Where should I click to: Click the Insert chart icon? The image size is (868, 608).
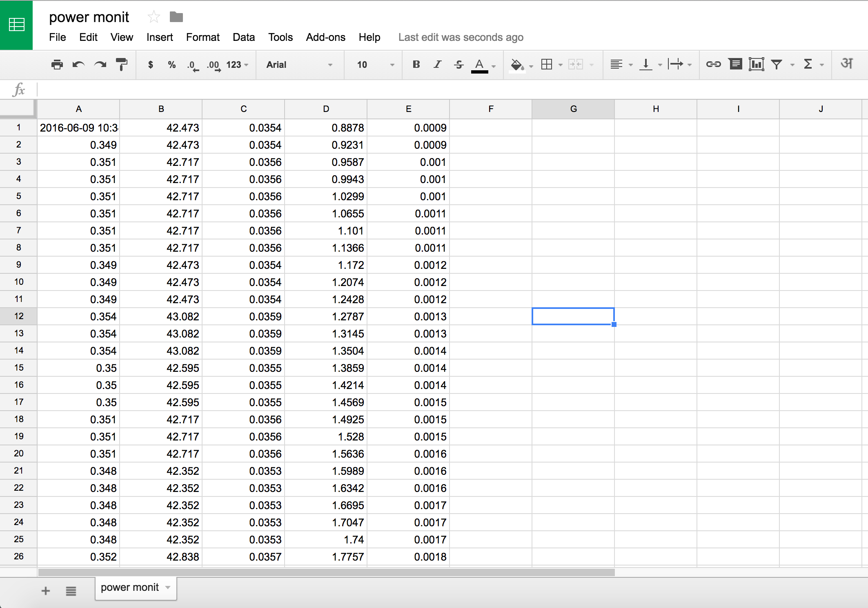click(756, 65)
